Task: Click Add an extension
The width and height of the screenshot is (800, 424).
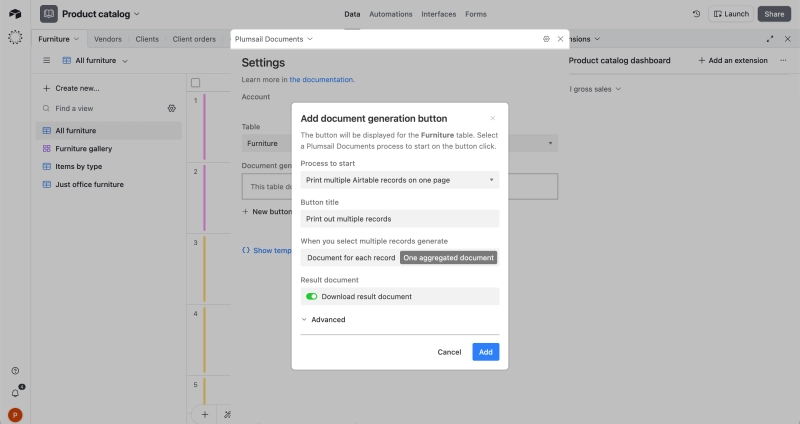Action: pos(733,60)
